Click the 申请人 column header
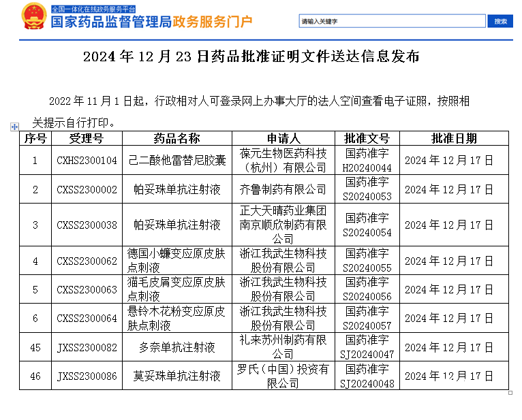This screenshot has height=420, width=522. 283,138
